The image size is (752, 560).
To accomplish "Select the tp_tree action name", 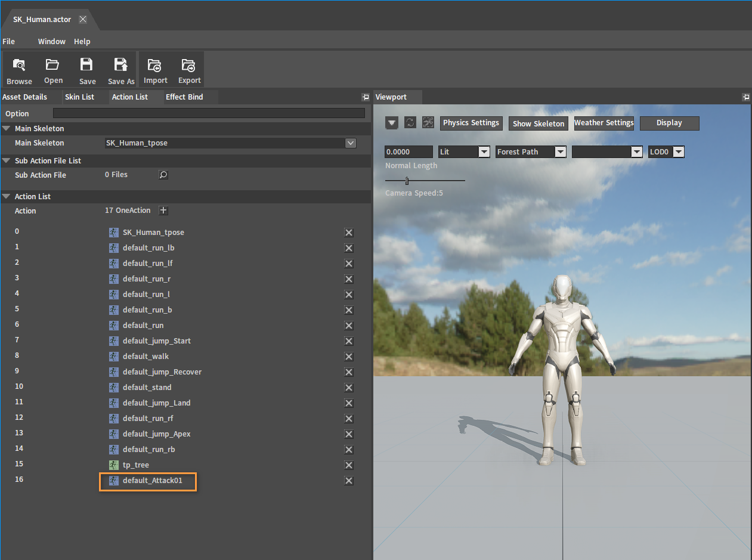I will point(136,465).
